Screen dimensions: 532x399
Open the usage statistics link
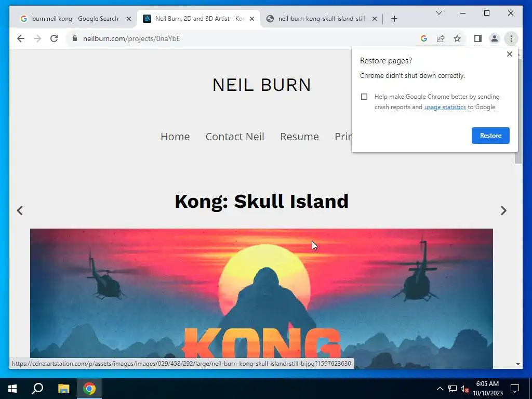tap(445, 107)
